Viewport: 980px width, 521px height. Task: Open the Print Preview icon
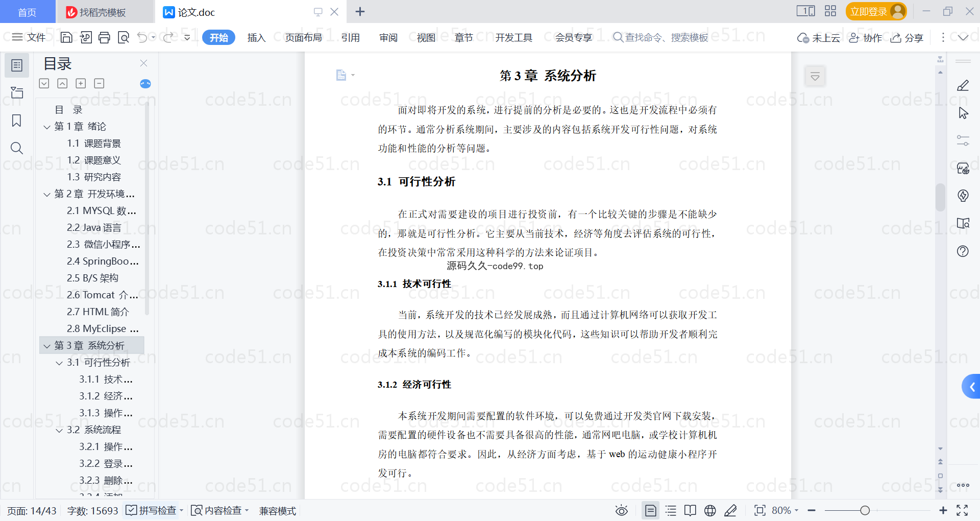pos(124,37)
